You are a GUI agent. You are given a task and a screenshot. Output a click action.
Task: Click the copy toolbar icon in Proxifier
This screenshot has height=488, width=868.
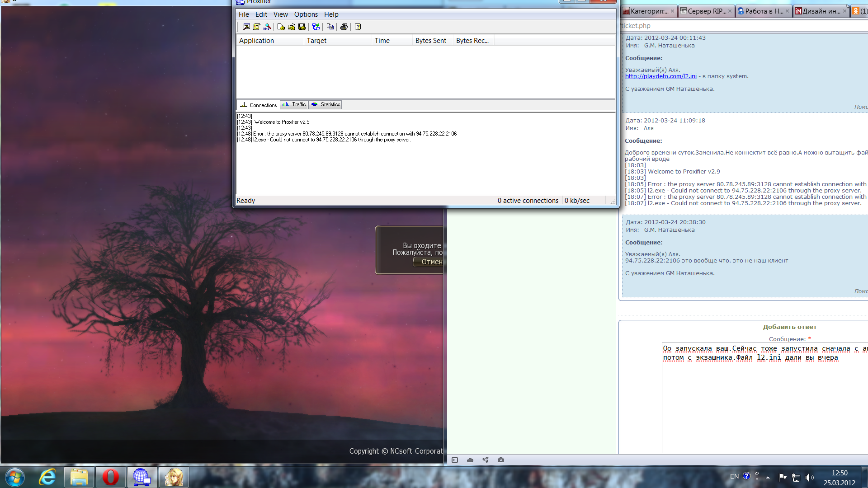(x=330, y=27)
